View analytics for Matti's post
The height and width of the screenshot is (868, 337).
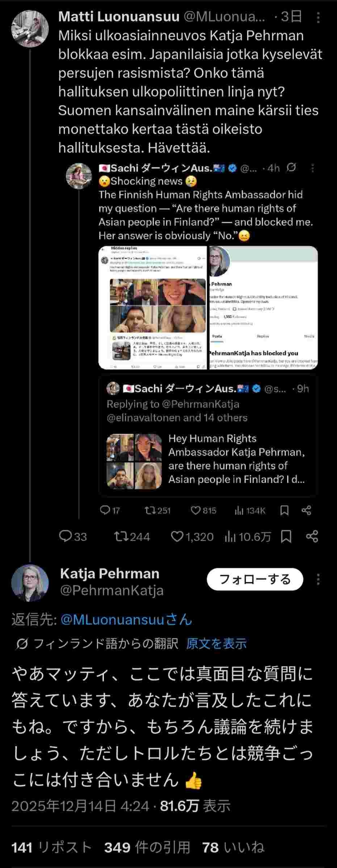point(231,536)
